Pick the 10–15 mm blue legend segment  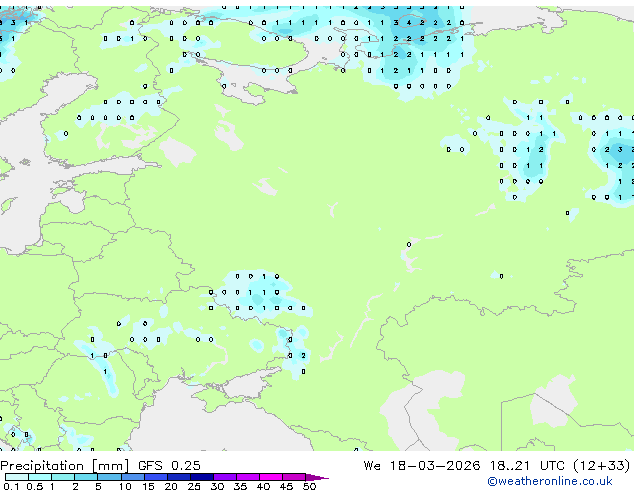click(132, 477)
